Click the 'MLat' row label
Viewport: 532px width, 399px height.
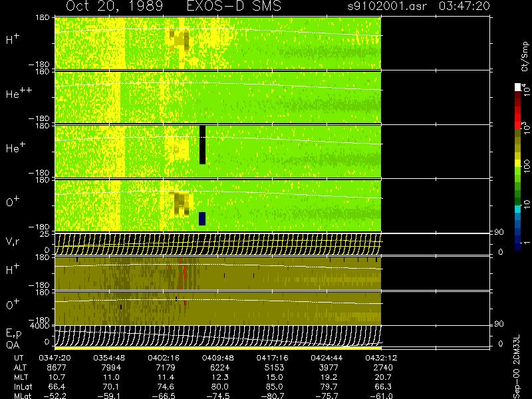point(23,396)
